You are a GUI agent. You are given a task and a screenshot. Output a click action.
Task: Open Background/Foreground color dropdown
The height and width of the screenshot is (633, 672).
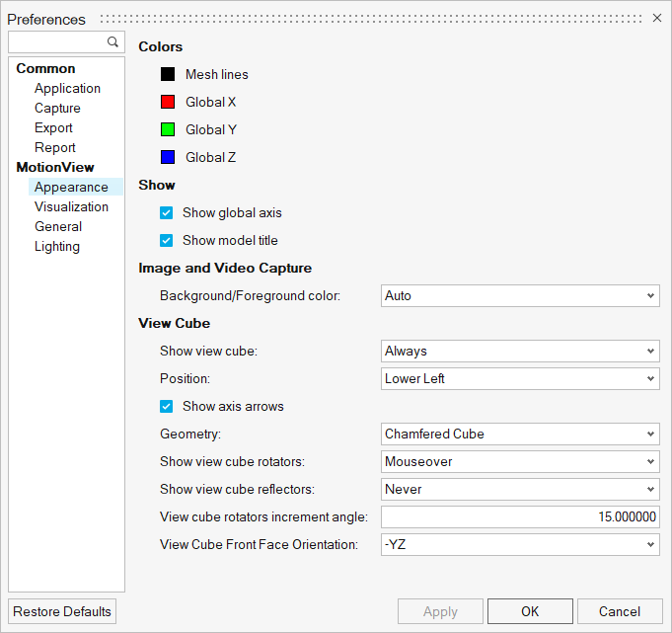coord(520,295)
